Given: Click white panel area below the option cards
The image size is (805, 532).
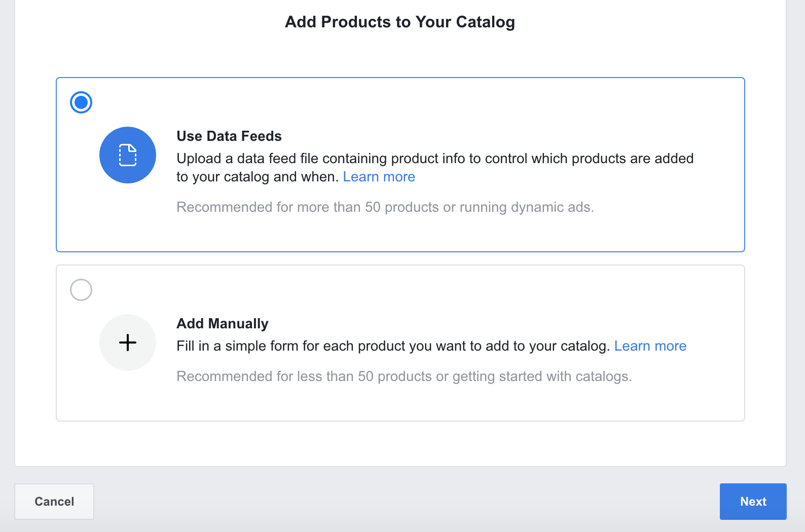Looking at the screenshot, I should tap(400, 444).
